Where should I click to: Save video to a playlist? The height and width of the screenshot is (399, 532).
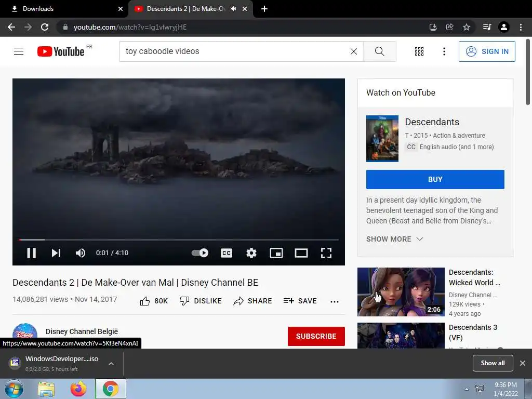(300, 301)
